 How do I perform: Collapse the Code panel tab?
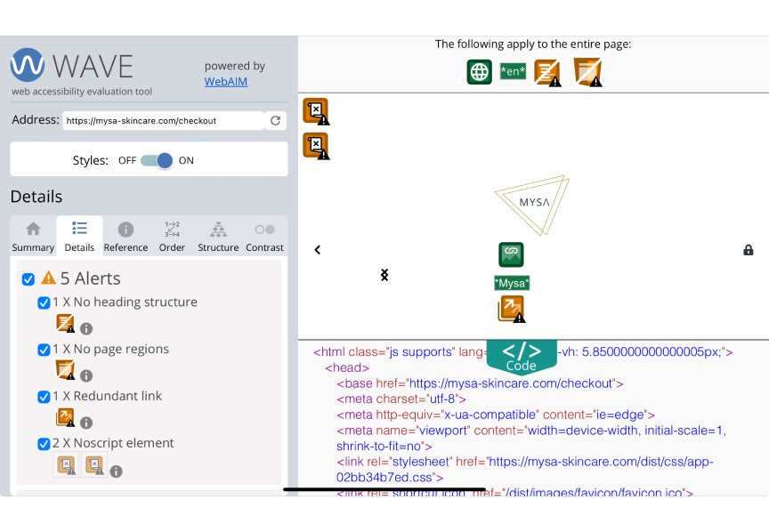(x=522, y=356)
